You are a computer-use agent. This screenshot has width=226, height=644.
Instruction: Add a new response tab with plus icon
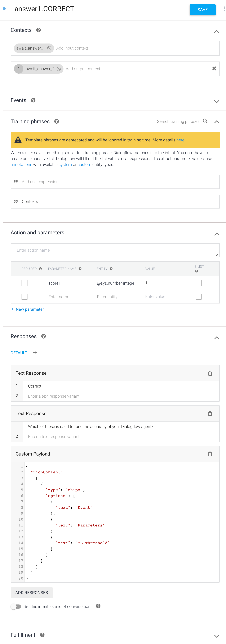(x=35, y=352)
